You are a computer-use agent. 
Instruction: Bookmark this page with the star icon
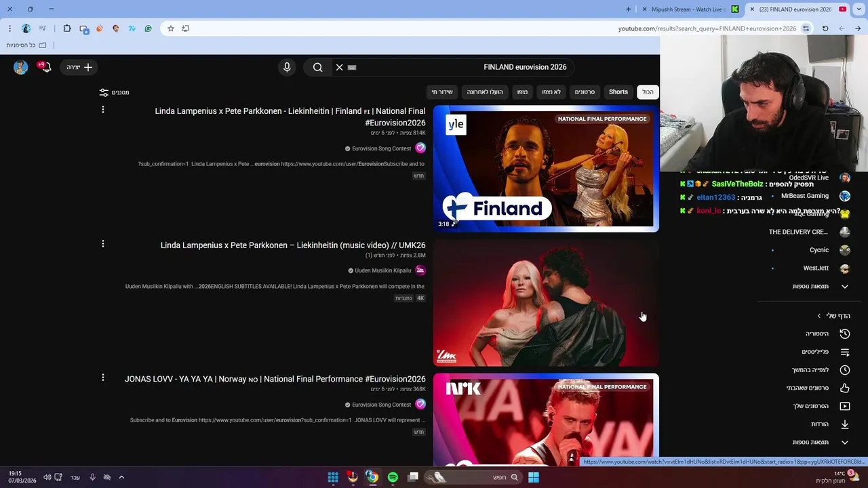point(171,28)
